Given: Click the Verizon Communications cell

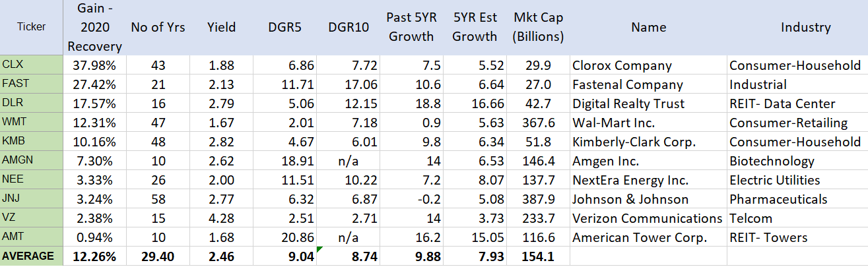Looking at the screenshot, I should coord(648,218).
